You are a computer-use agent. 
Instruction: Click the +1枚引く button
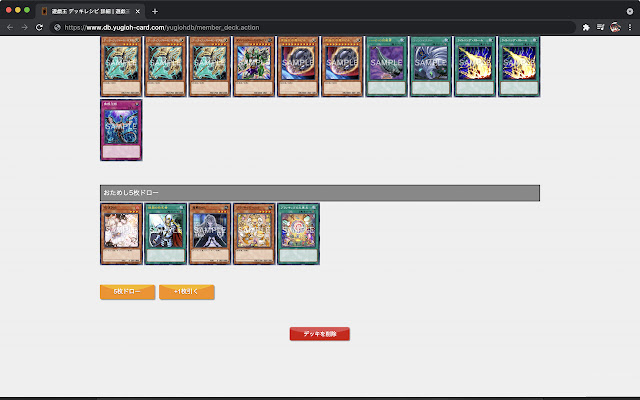(187, 292)
